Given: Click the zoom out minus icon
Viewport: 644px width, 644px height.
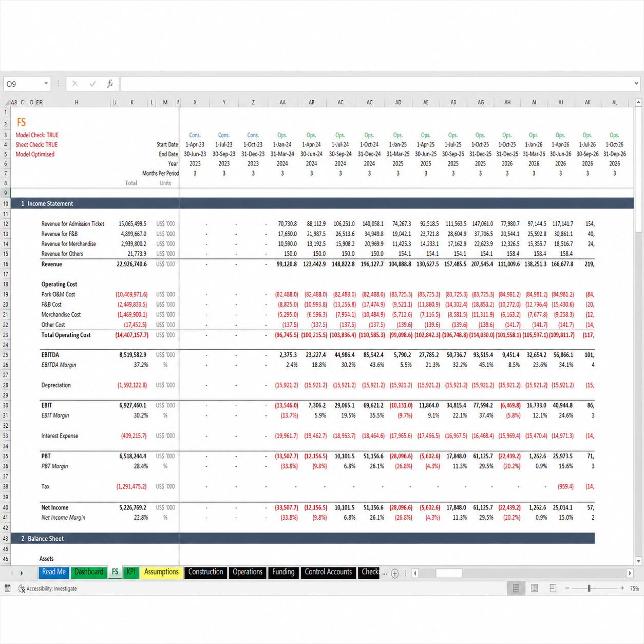Looking at the screenshot, I should 567,589.
